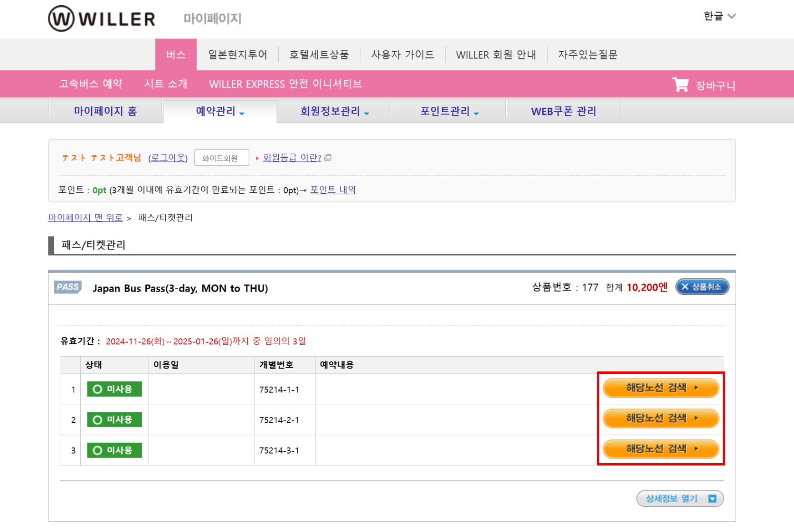Expand the 회원정보관리 menu
The width and height of the screenshot is (794, 532).
tap(334, 111)
